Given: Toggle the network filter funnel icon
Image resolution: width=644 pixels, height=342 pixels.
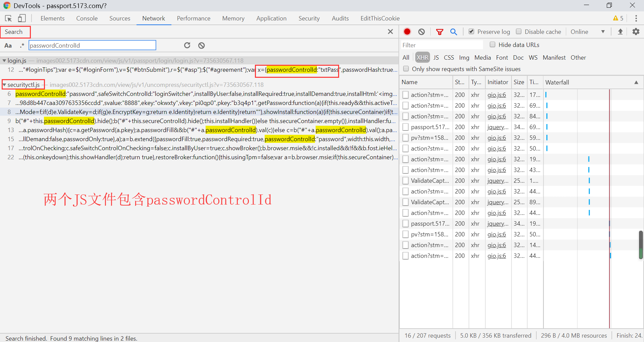Looking at the screenshot, I should tap(439, 32).
